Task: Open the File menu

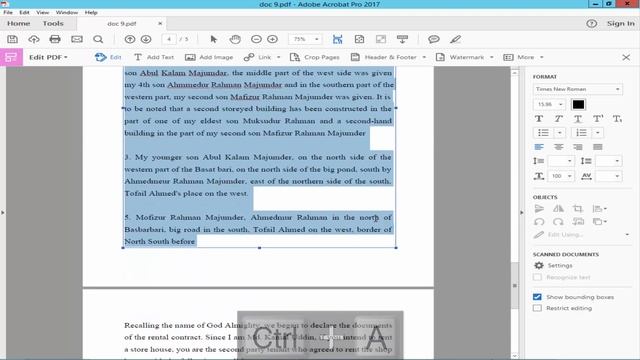Action: [8, 13]
